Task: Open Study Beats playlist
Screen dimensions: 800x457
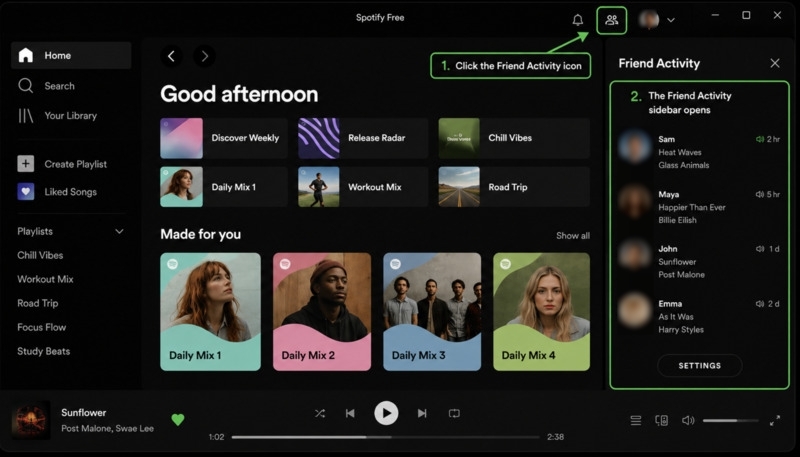Action: (44, 351)
